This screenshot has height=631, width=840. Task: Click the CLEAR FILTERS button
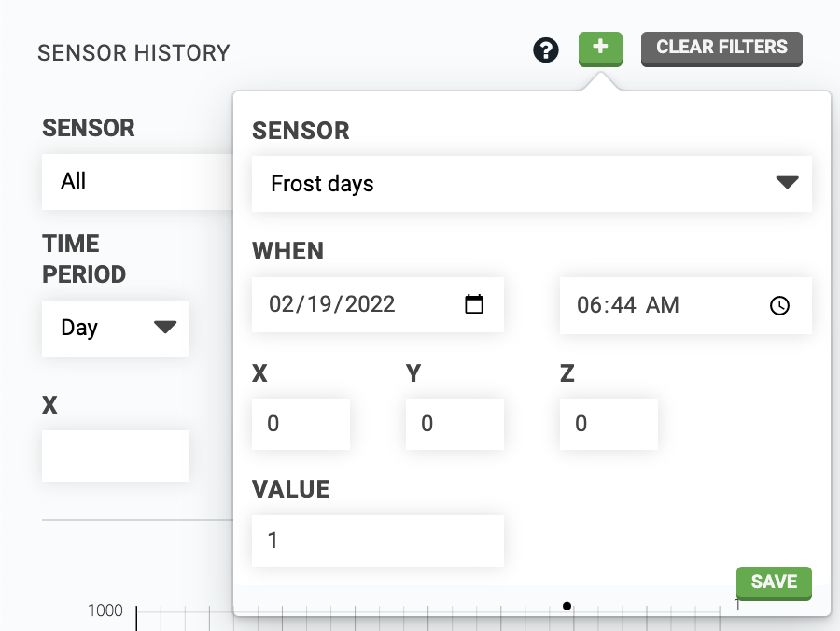tap(721, 48)
